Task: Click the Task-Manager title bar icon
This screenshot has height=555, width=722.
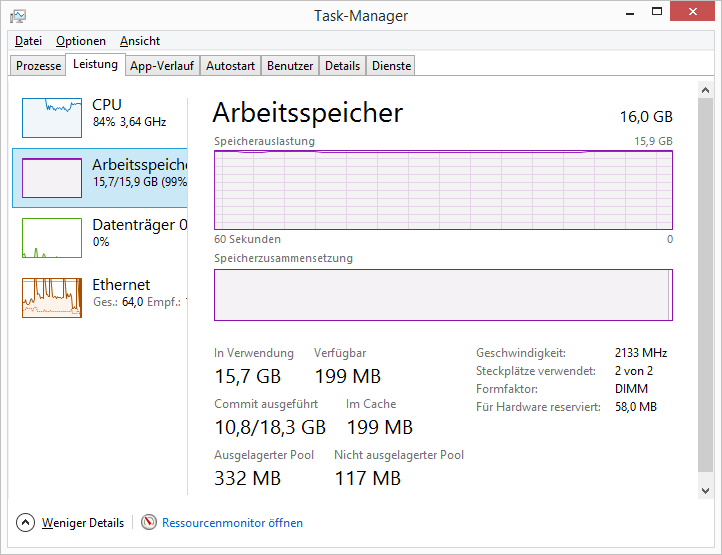Action: [18, 16]
